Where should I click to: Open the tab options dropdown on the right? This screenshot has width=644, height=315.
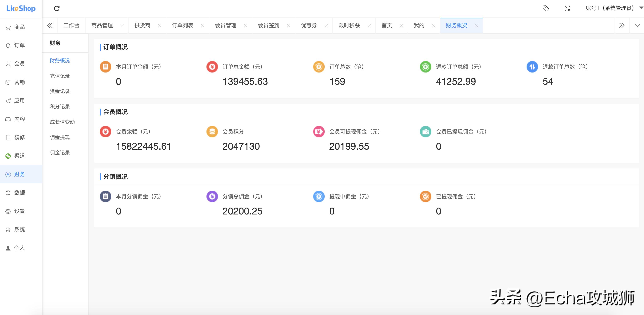click(x=637, y=25)
